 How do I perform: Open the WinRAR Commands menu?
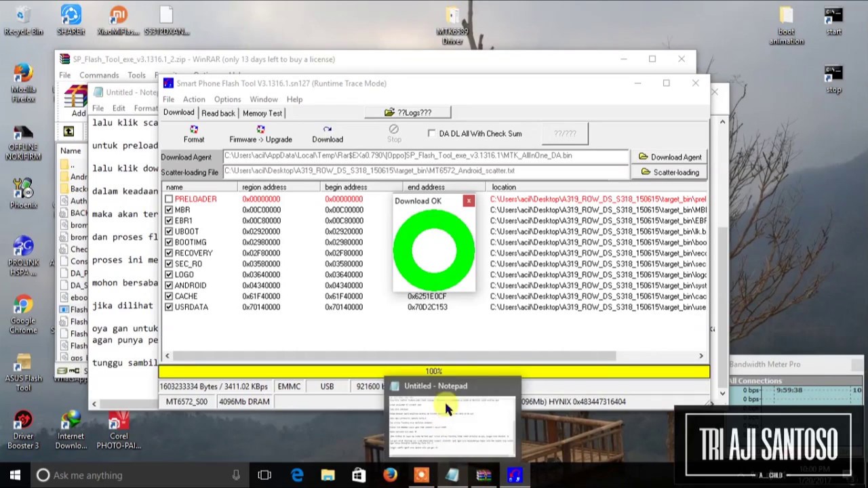coord(99,75)
